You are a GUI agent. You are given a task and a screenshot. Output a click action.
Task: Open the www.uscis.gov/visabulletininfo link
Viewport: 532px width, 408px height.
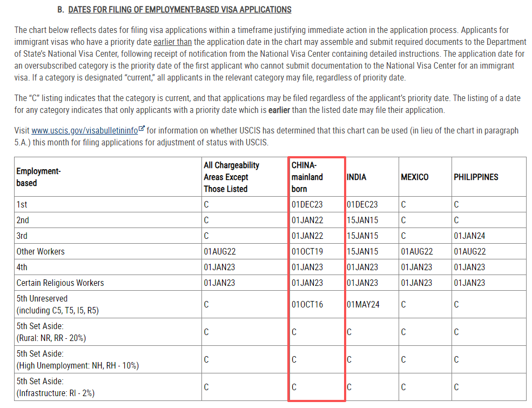[84, 131]
